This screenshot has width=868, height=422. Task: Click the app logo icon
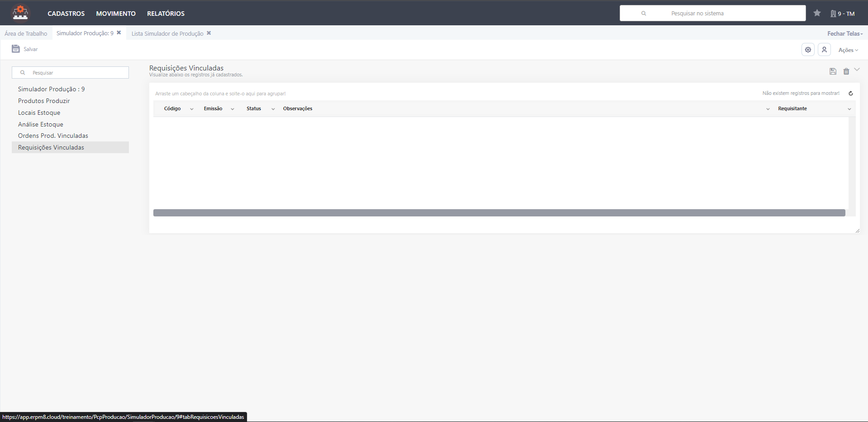point(20,13)
